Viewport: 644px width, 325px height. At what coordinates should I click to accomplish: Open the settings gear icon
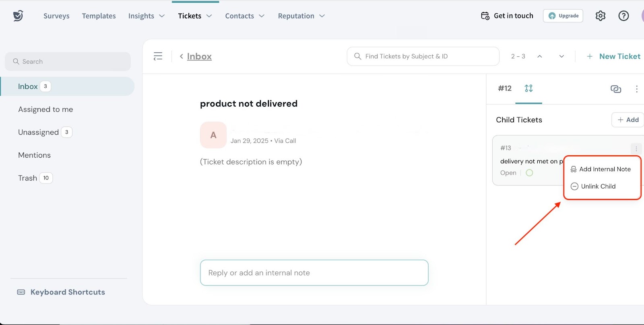600,16
